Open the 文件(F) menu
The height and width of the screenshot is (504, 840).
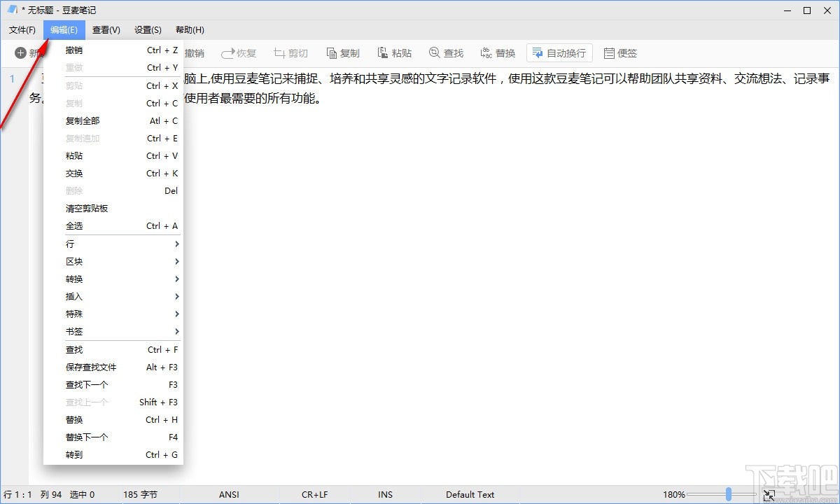22,30
